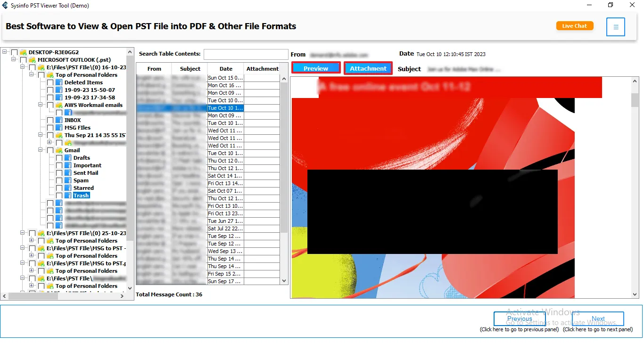
Task: Tick the Drafts folder checkbox
Action: point(59,158)
